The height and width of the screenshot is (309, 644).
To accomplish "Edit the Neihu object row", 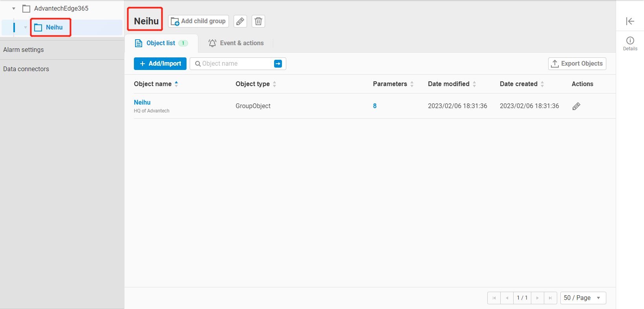I will pyautogui.click(x=576, y=106).
